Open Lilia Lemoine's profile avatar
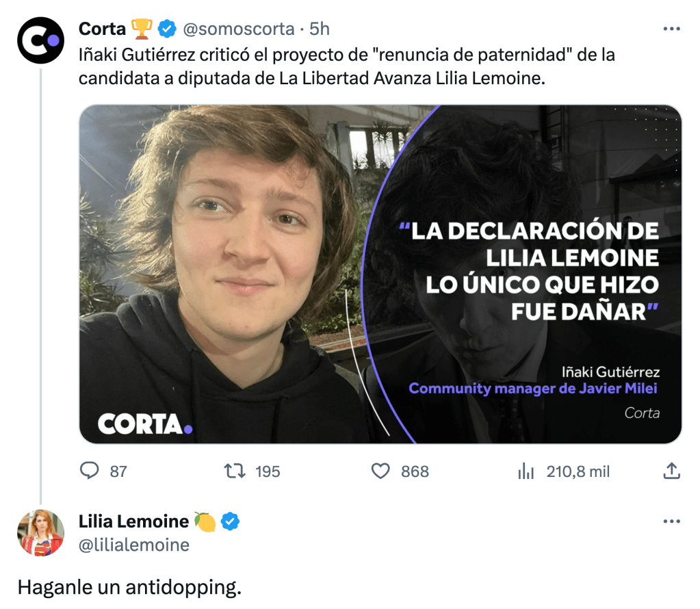 [40, 532]
